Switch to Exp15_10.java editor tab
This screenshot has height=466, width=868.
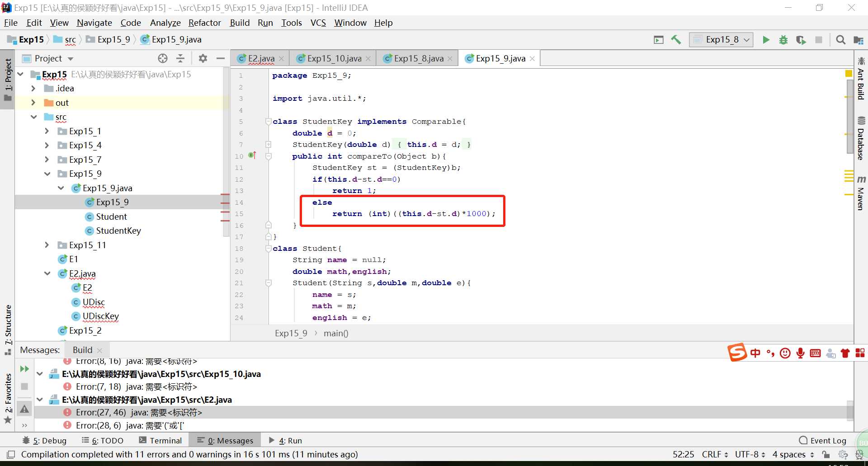pyautogui.click(x=334, y=58)
